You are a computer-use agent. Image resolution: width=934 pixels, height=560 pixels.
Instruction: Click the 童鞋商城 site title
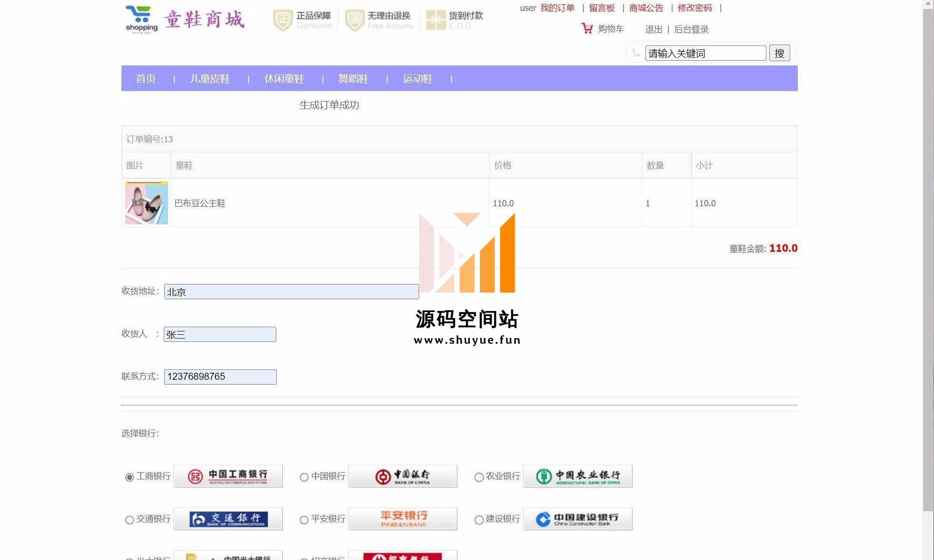pyautogui.click(x=205, y=19)
